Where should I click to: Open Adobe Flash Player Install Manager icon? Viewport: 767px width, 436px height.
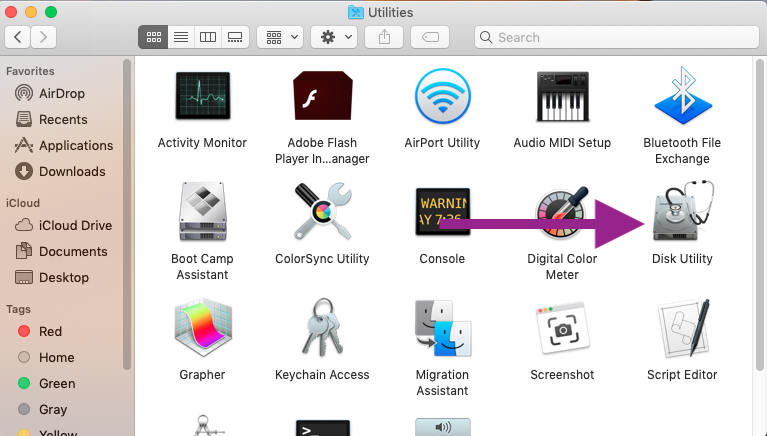point(322,96)
